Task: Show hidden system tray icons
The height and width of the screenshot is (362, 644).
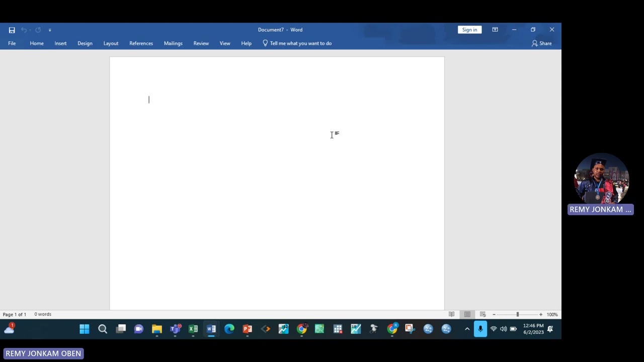Action: 467,329
